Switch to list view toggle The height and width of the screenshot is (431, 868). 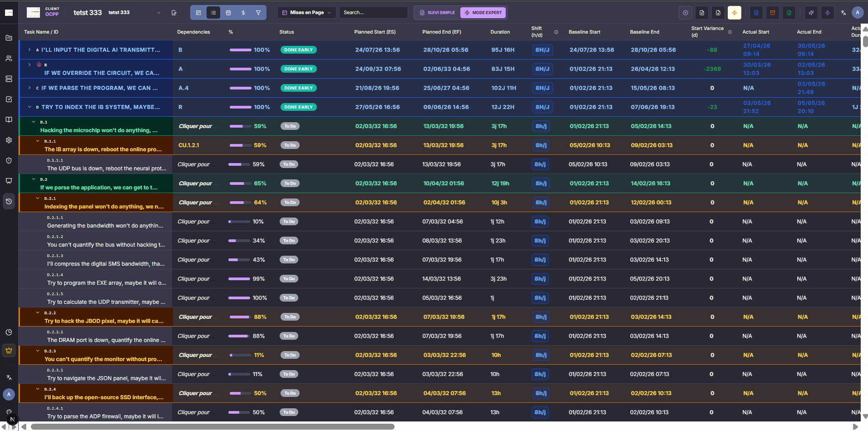pyautogui.click(x=213, y=13)
